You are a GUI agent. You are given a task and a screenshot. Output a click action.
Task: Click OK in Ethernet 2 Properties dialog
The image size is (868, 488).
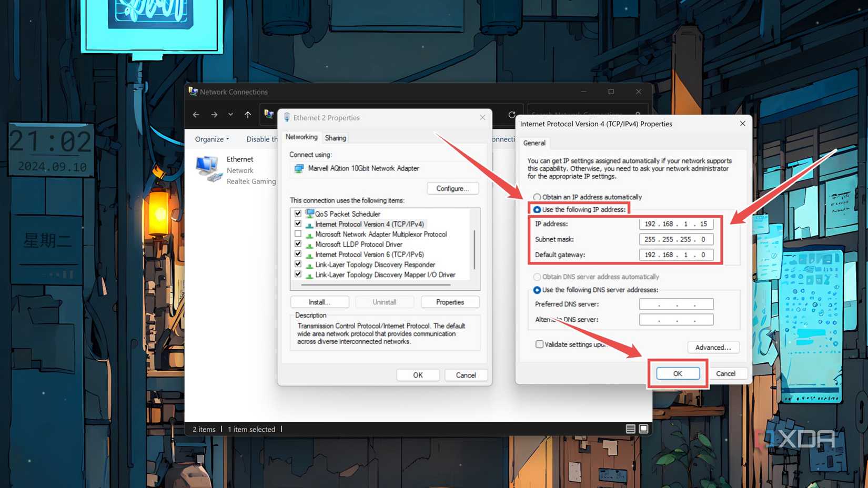pyautogui.click(x=418, y=375)
